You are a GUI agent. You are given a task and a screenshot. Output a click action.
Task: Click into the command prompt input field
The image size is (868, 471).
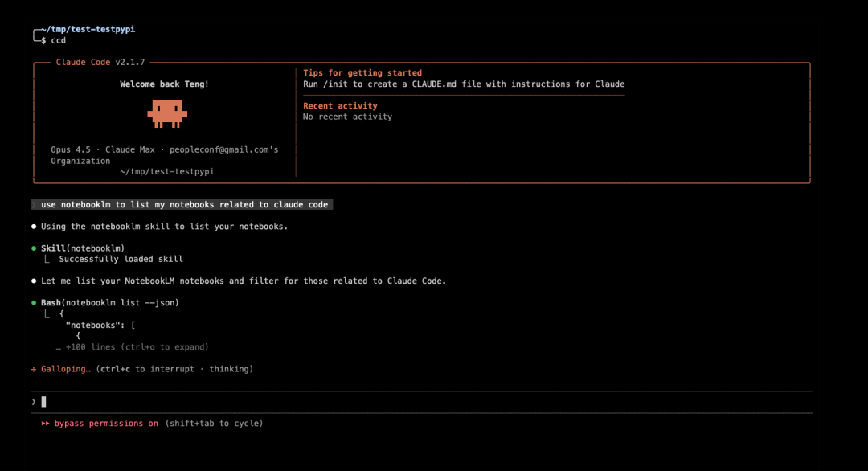click(402, 401)
